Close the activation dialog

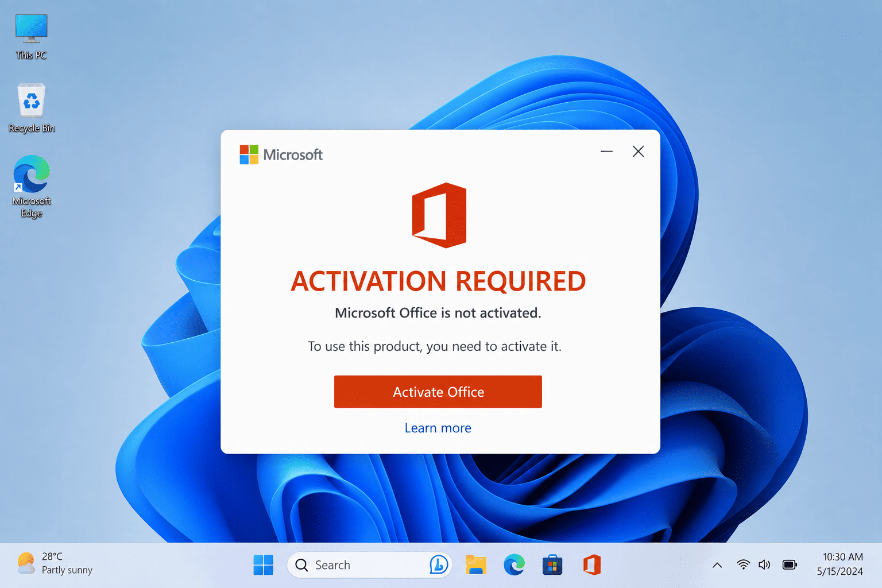[x=638, y=152]
